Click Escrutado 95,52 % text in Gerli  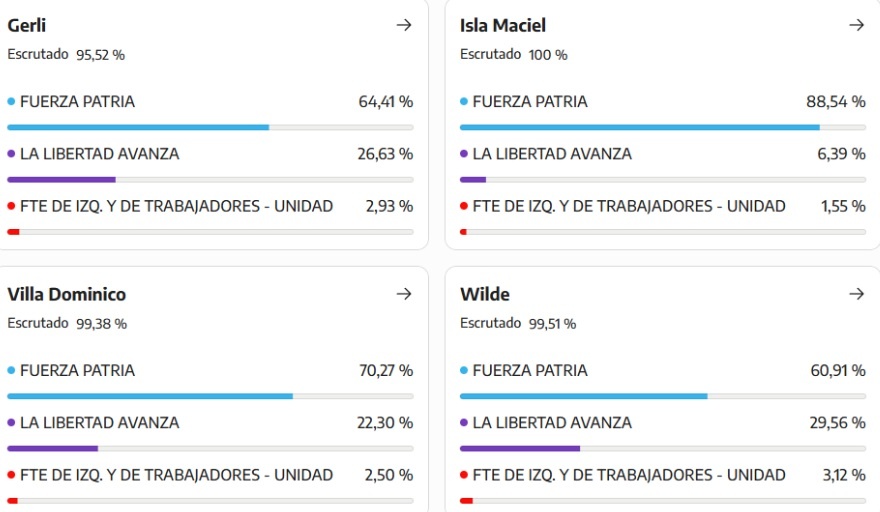(66, 55)
